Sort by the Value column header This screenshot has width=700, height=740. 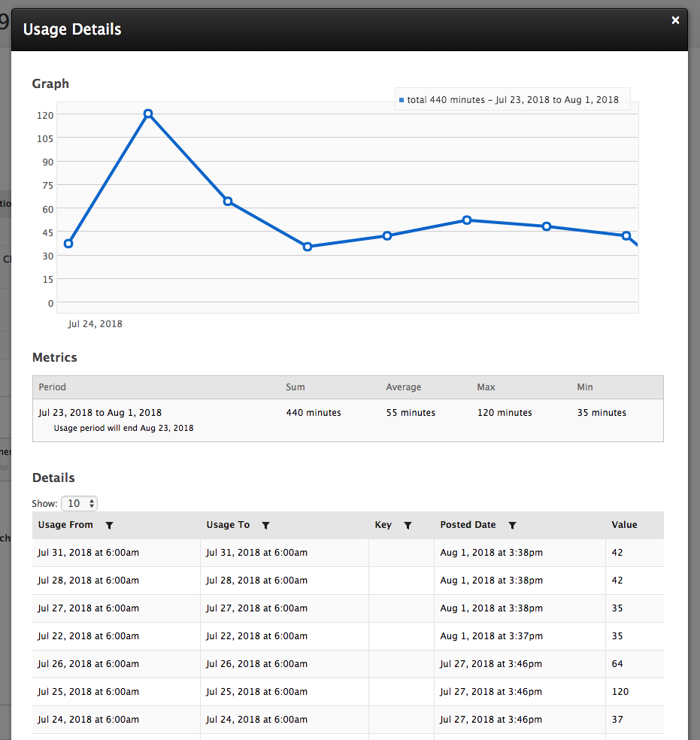624,525
